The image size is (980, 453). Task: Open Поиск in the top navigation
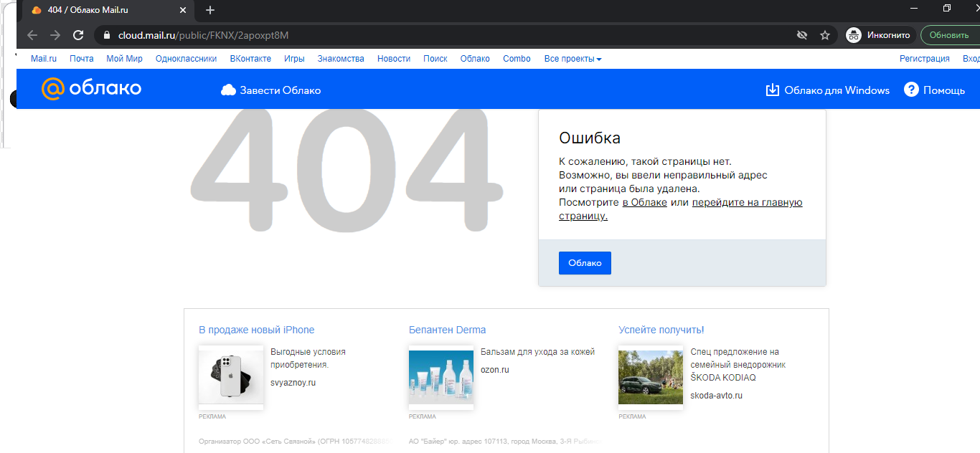point(435,59)
